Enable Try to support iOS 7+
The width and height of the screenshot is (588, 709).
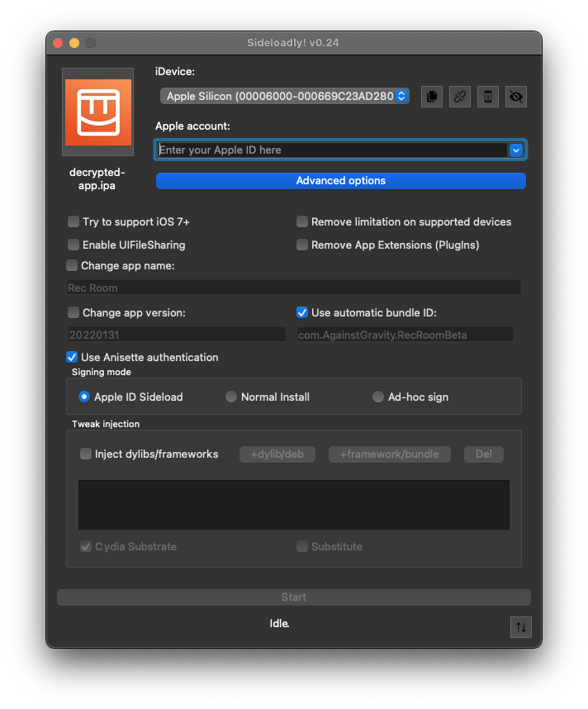73,222
